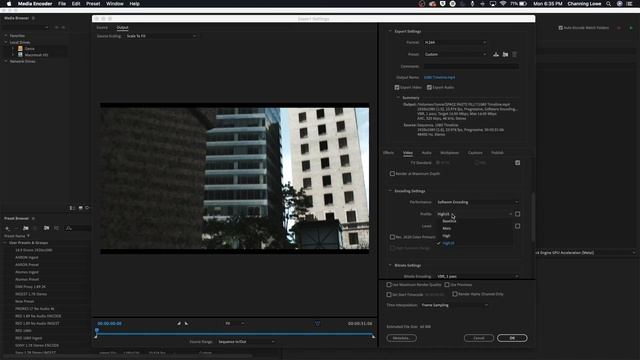Click the Cancel button
Image resolution: width=640 pixels, height=360 pixels.
(x=479, y=338)
